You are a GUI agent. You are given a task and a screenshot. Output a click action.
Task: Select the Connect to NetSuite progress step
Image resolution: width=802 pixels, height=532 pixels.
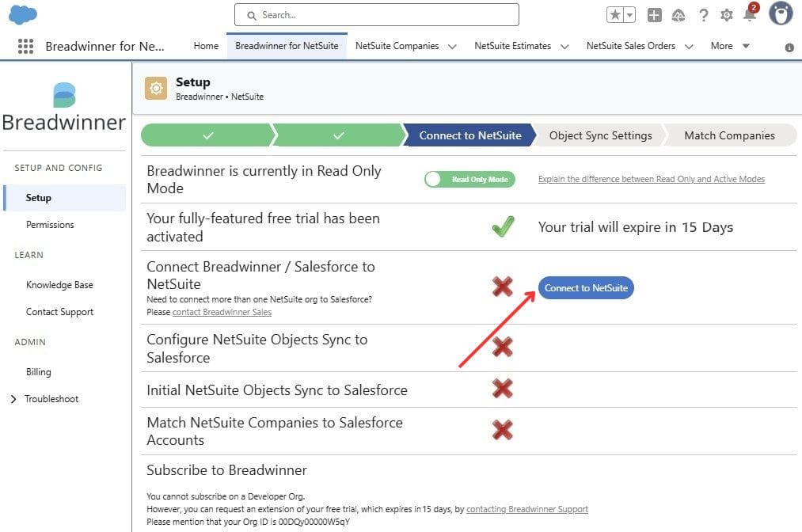470,135
